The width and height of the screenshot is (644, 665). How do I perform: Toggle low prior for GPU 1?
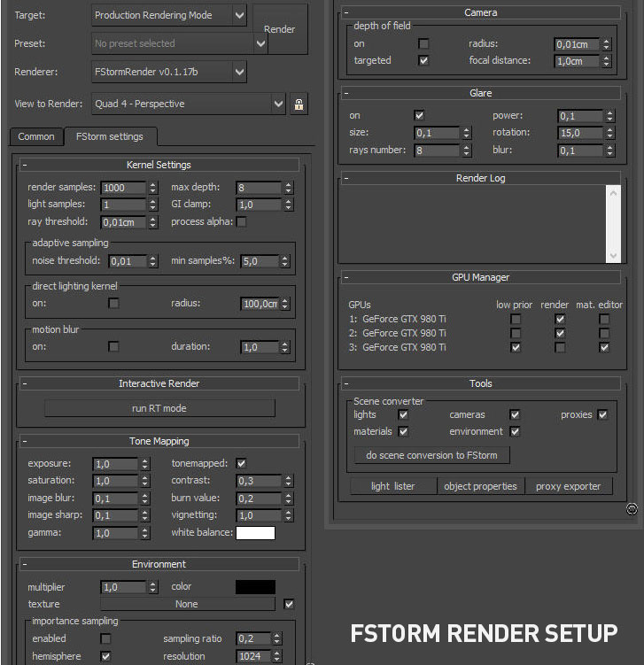[516, 319]
